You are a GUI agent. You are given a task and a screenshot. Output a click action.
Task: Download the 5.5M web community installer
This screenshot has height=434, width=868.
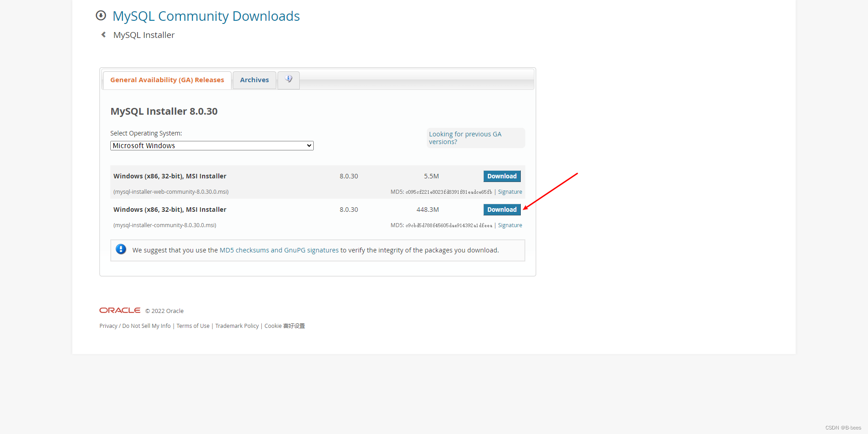pos(502,176)
